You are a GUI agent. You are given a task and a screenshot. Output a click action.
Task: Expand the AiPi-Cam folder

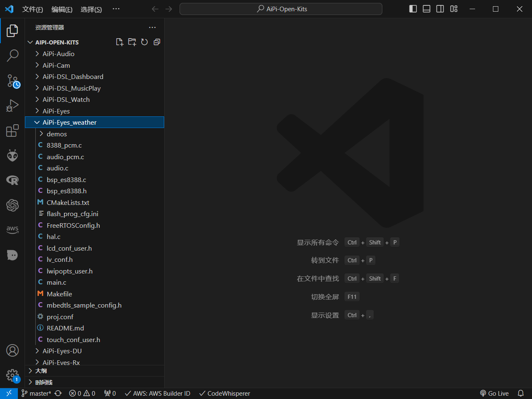[95, 65]
